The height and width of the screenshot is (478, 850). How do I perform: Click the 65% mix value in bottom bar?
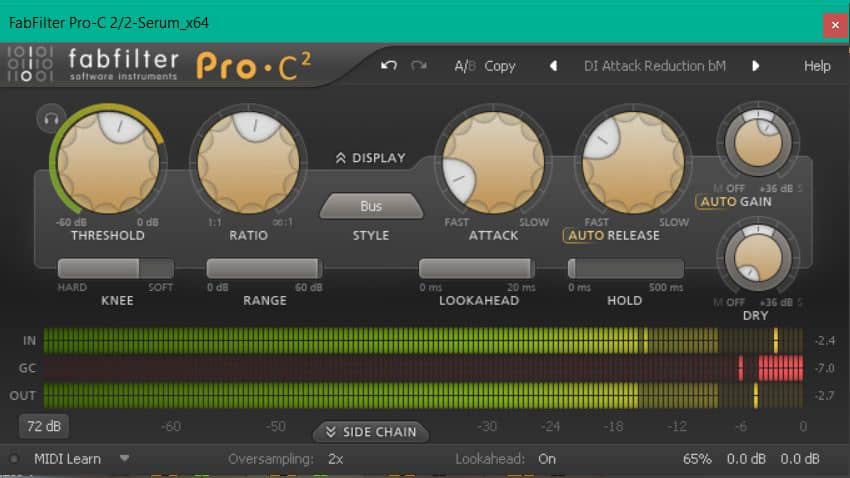(697, 459)
